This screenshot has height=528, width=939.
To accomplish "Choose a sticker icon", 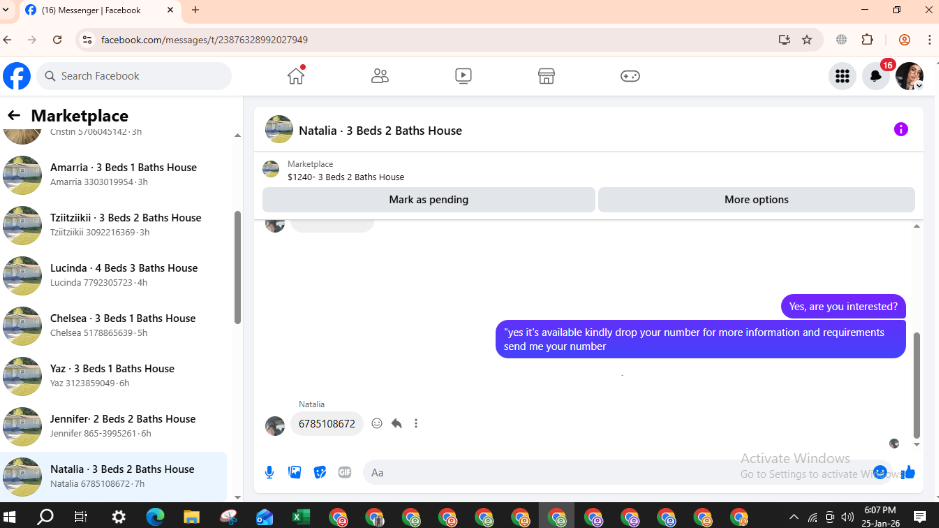I will point(320,472).
